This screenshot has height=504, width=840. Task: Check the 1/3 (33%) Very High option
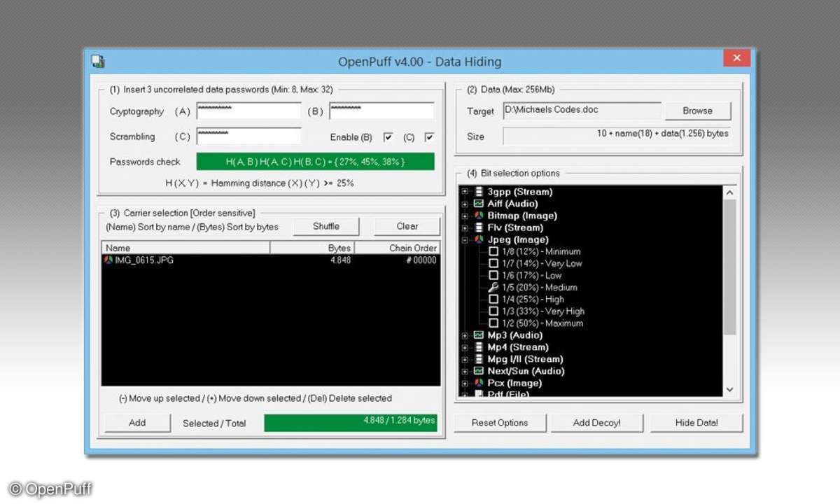pos(493,311)
